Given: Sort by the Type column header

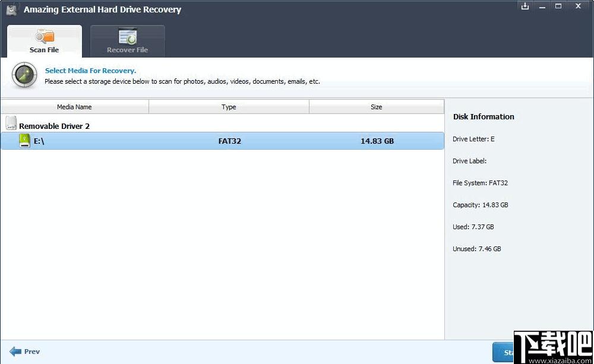Looking at the screenshot, I should pos(229,107).
